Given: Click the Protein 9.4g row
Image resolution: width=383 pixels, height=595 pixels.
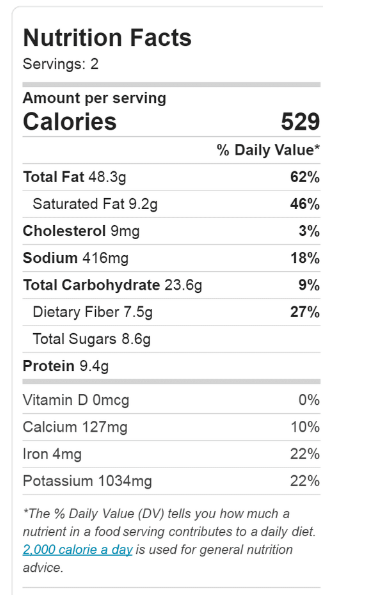Looking at the screenshot, I should (x=172, y=366).
